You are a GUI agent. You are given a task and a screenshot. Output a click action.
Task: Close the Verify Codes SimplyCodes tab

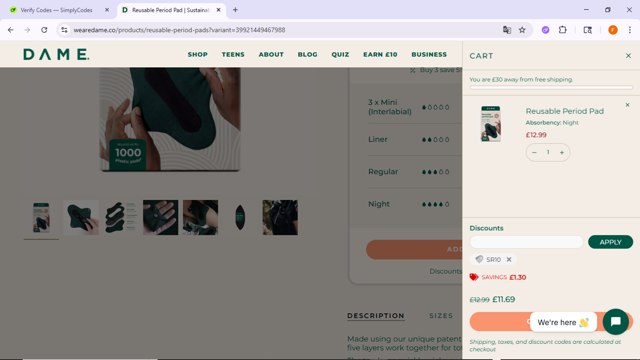pos(107,10)
